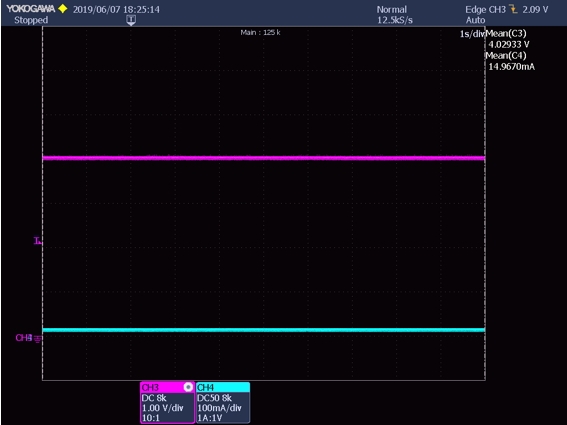Click the CH3 ground level marker
This screenshot has height=425, width=567.
[29, 338]
